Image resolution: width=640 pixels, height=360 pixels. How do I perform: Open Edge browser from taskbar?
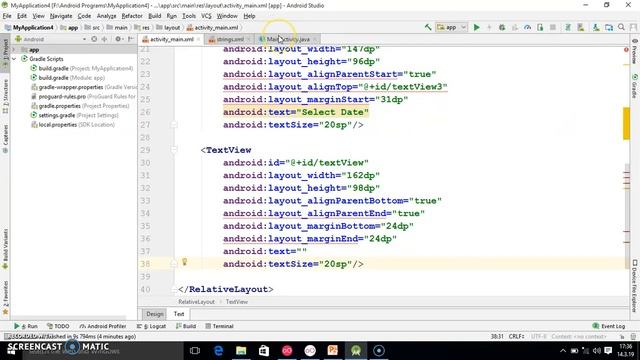218,351
